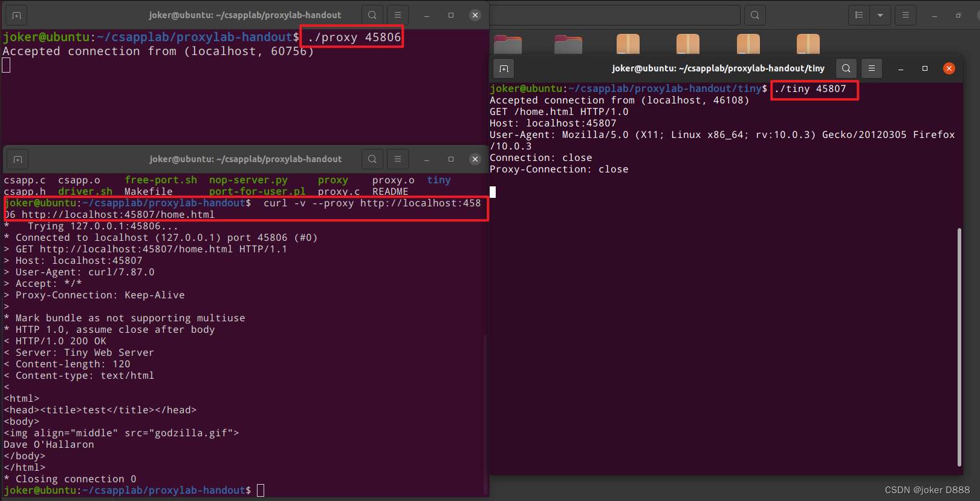Click 'Accepted connection from (localhost, 60756)' line
Viewport: 980px width, 501px height.
(x=158, y=51)
